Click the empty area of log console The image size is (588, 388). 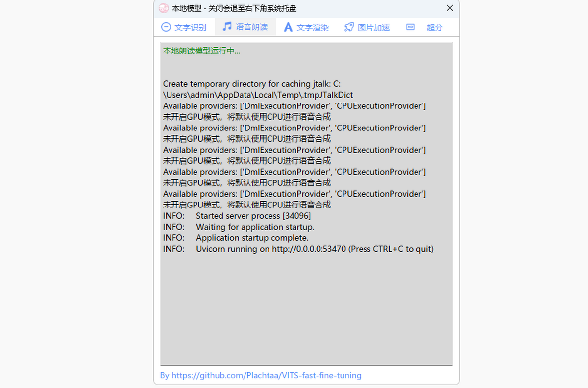click(306, 309)
